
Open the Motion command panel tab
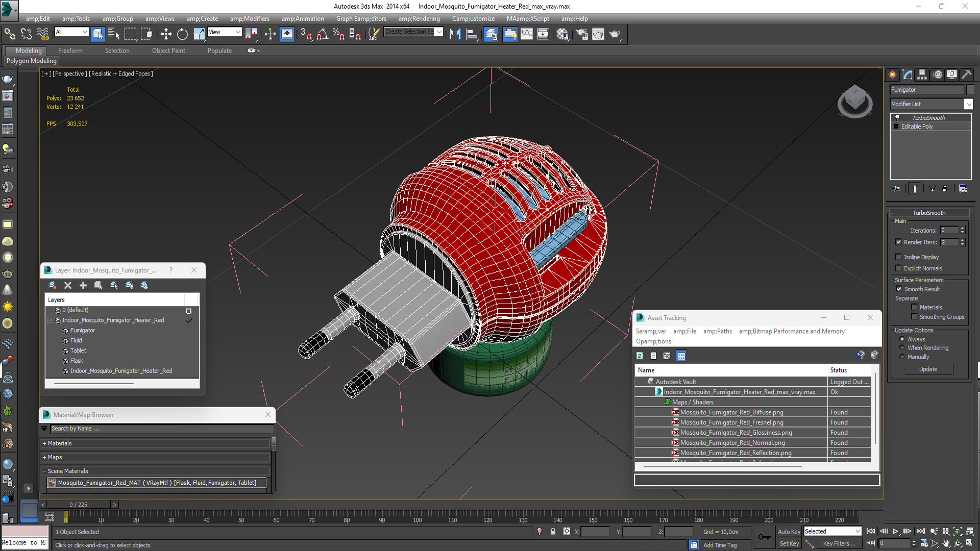click(x=938, y=74)
